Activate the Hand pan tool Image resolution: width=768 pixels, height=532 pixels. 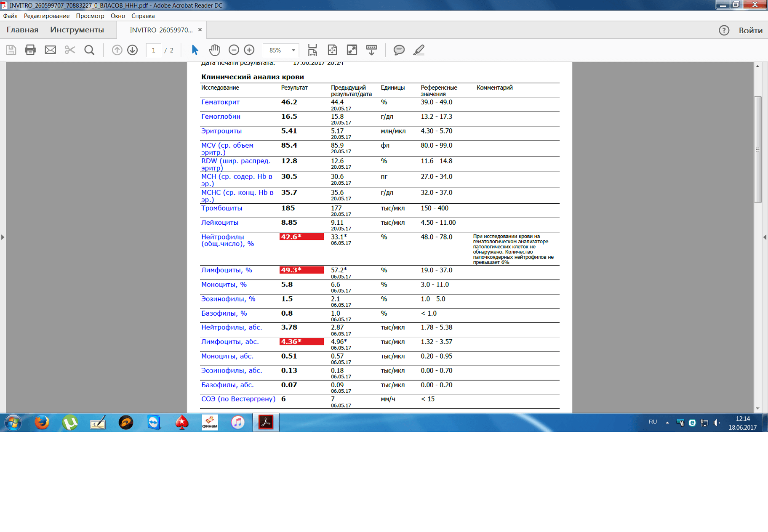[x=214, y=50]
